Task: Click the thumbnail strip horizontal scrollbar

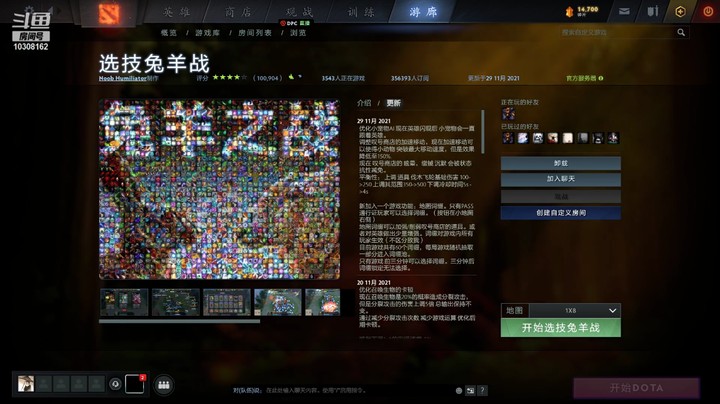Action: click(x=180, y=321)
